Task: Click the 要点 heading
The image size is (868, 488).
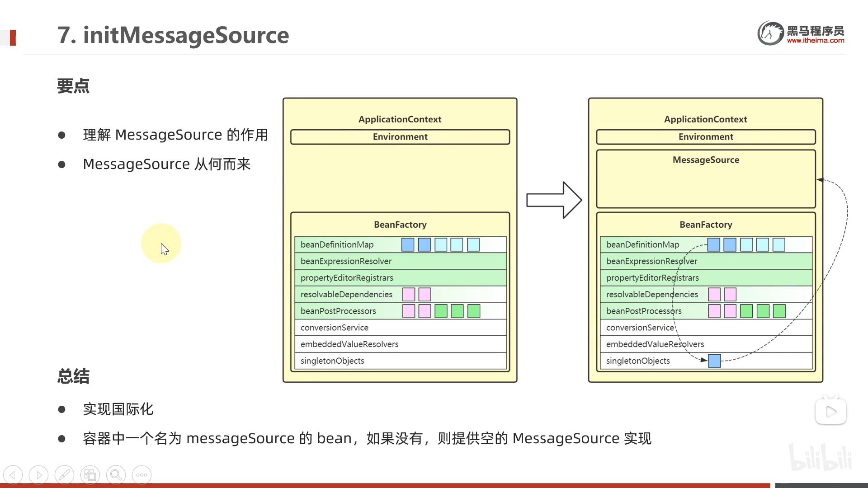Action: click(x=73, y=86)
